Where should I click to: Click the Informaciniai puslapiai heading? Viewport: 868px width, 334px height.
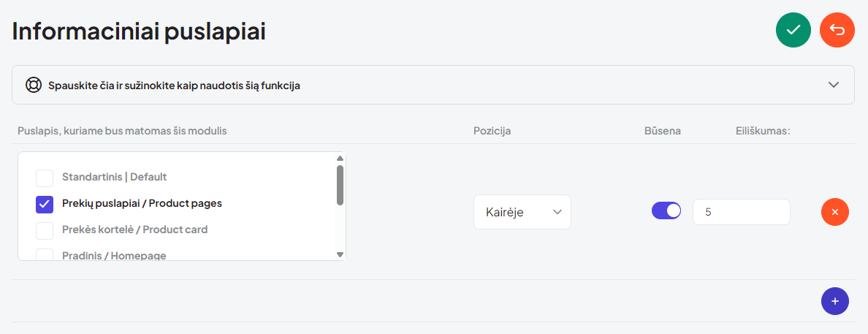click(x=139, y=31)
